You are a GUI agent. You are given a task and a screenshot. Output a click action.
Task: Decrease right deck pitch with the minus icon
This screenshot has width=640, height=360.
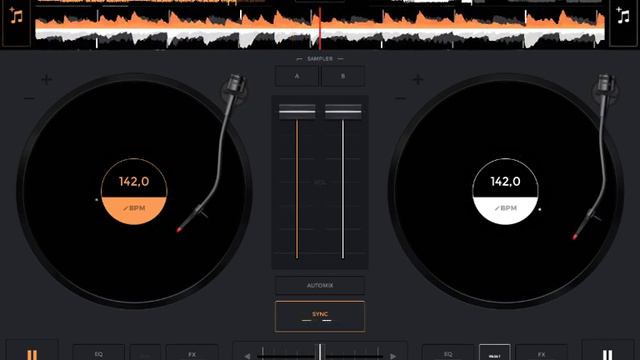[x=400, y=98]
